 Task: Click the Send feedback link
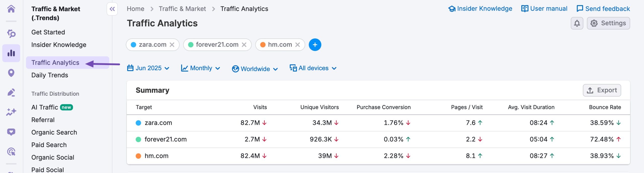pos(603,9)
